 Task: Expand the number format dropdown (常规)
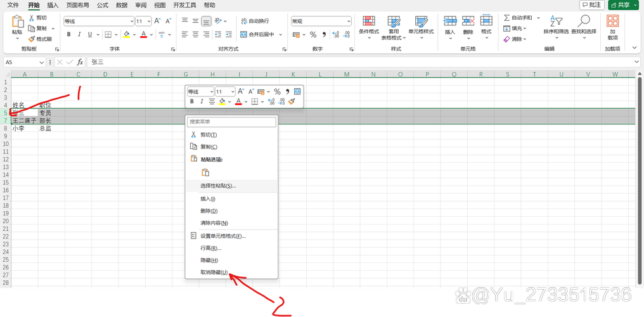(348, 21)
